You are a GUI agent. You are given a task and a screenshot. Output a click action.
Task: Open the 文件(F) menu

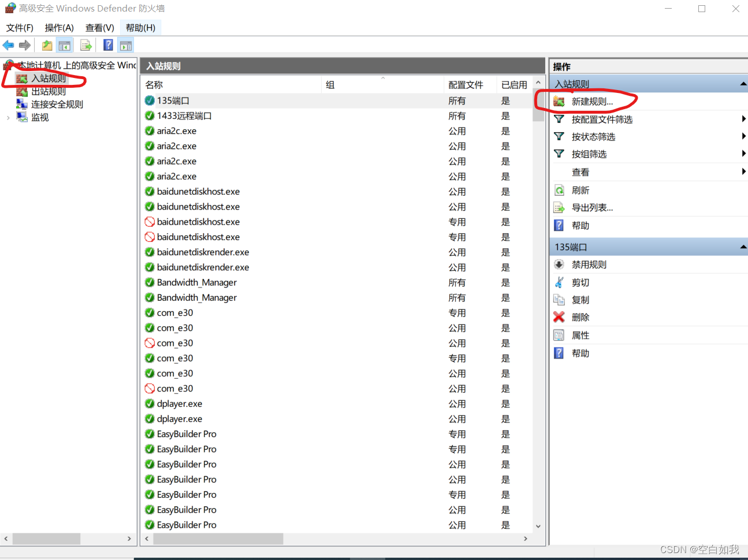20,28
